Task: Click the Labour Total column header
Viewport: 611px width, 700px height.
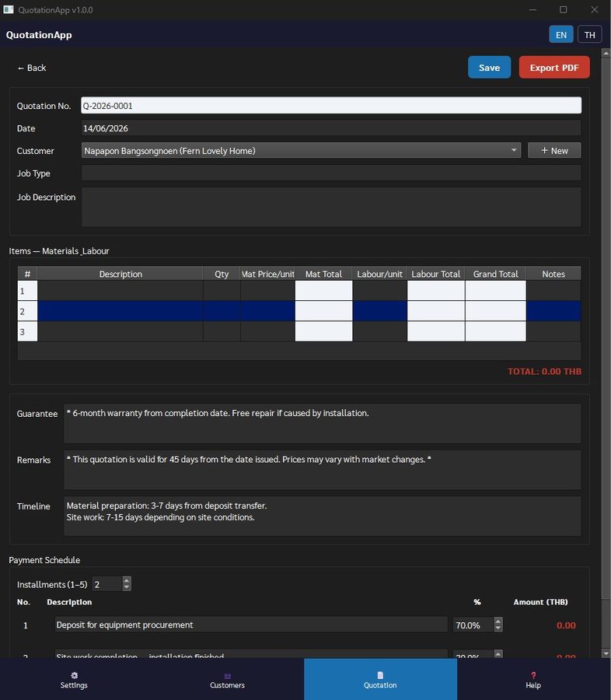Action: point(435,274)
